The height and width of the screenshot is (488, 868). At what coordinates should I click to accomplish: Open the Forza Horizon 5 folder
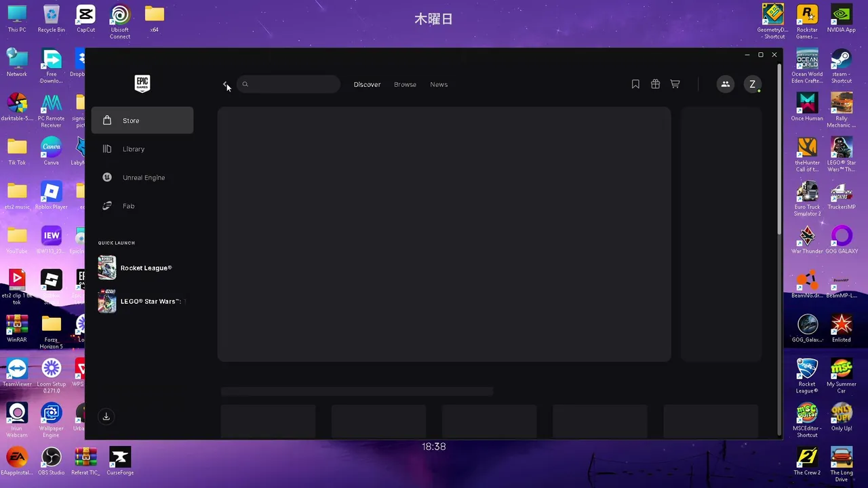(52, 331)
